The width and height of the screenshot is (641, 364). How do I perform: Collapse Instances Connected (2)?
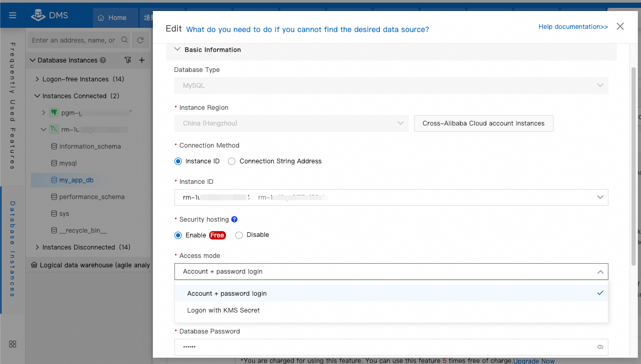pyautogui.click(x=37, y=96)
